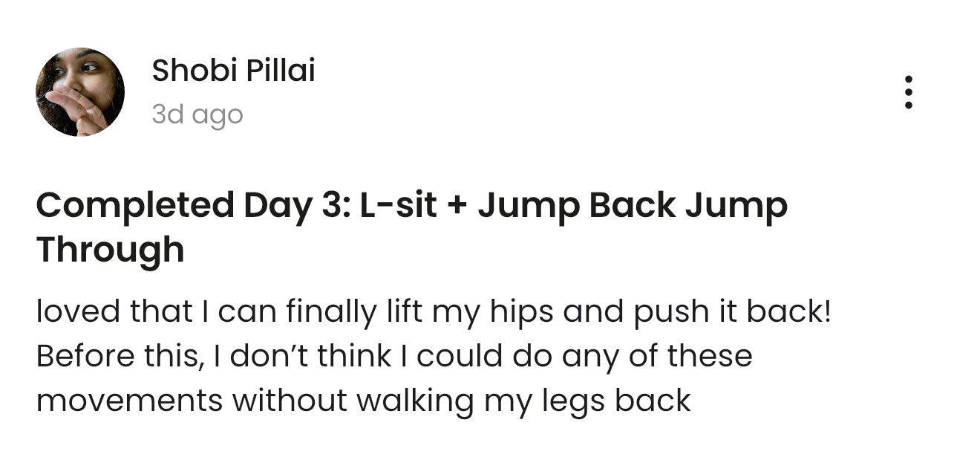
Task: Click "L-sit" in the post title
Action: (397, 206)
